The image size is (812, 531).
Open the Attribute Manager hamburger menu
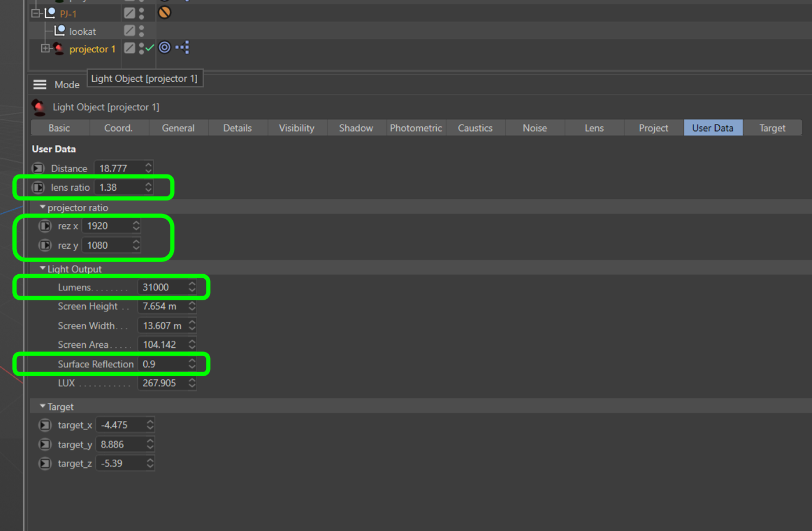(39, 85)
